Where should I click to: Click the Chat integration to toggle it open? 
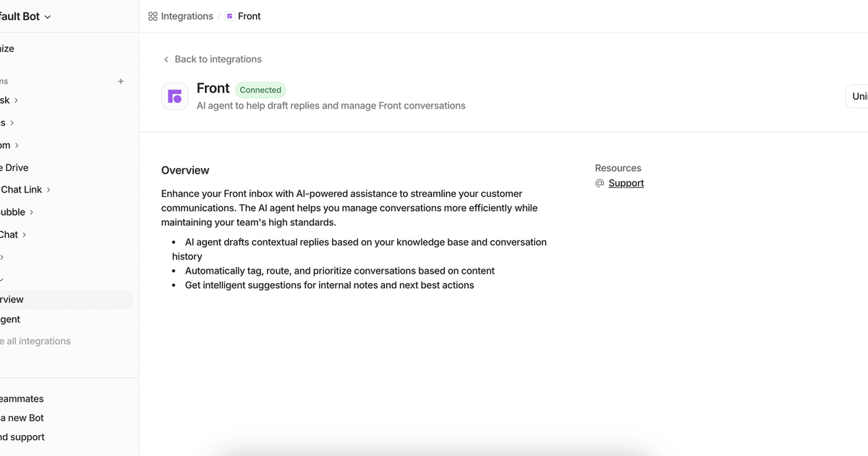point(9,234)
